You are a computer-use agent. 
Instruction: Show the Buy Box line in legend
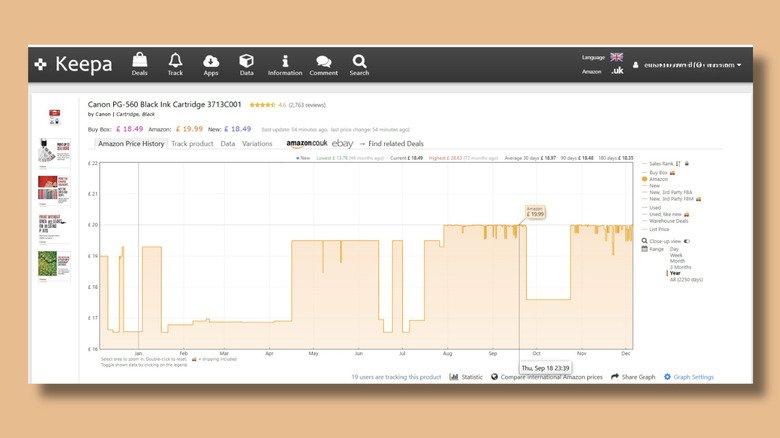coord(659,172)
